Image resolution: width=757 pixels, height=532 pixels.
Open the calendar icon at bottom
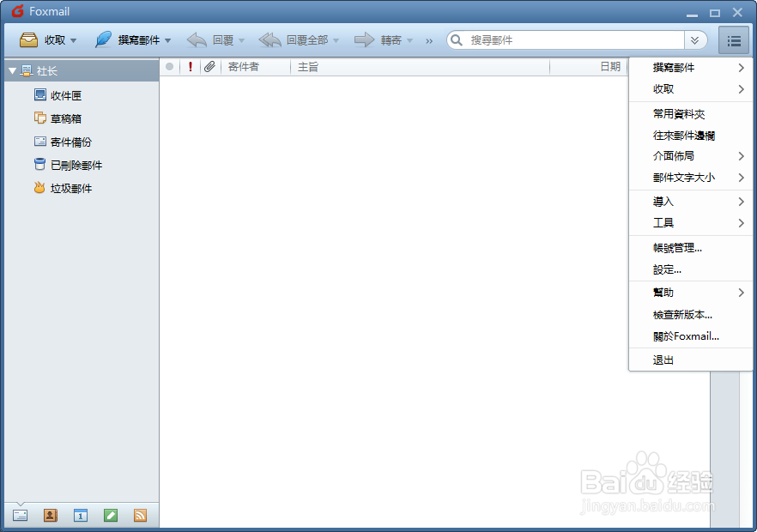pyautogui.click(x=80, y=515)
